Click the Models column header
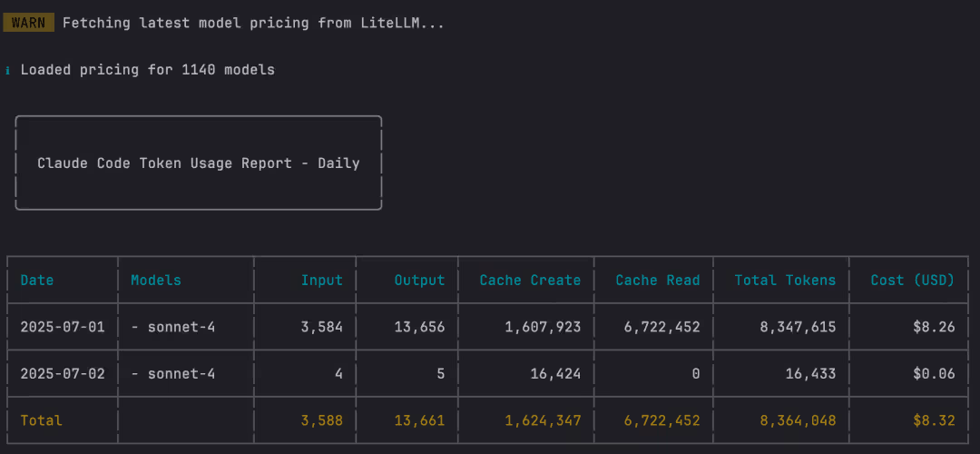Viewport: 980px width, 454px height. [x=156, y=281]
